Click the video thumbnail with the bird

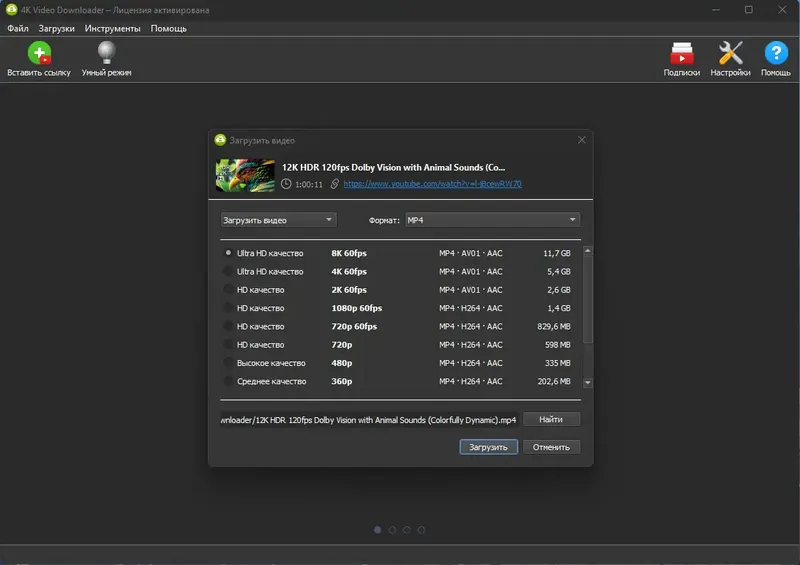245,175
